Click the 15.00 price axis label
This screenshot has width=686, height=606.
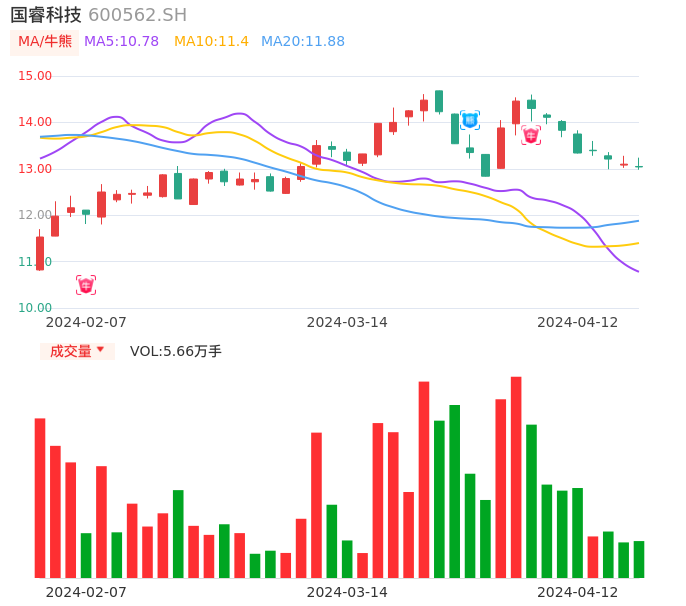35,76
